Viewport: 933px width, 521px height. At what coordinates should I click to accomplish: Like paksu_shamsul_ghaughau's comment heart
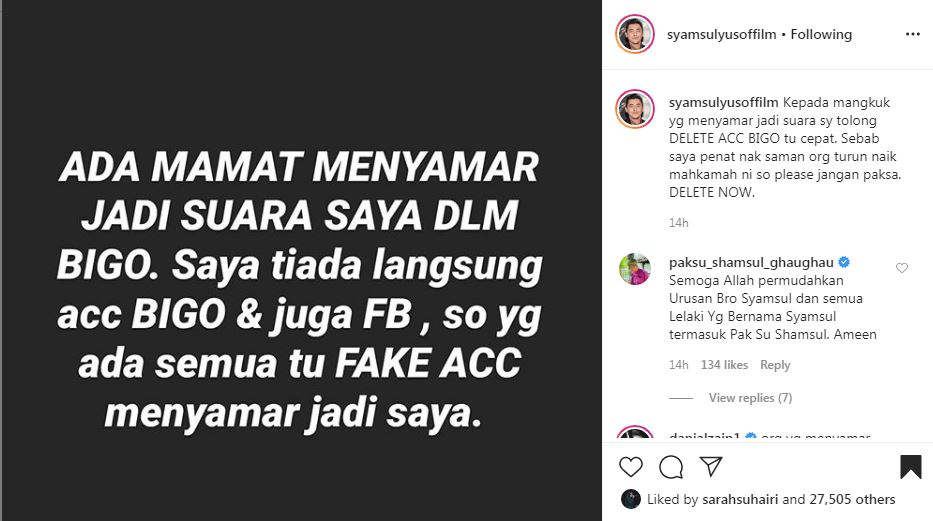902,268
